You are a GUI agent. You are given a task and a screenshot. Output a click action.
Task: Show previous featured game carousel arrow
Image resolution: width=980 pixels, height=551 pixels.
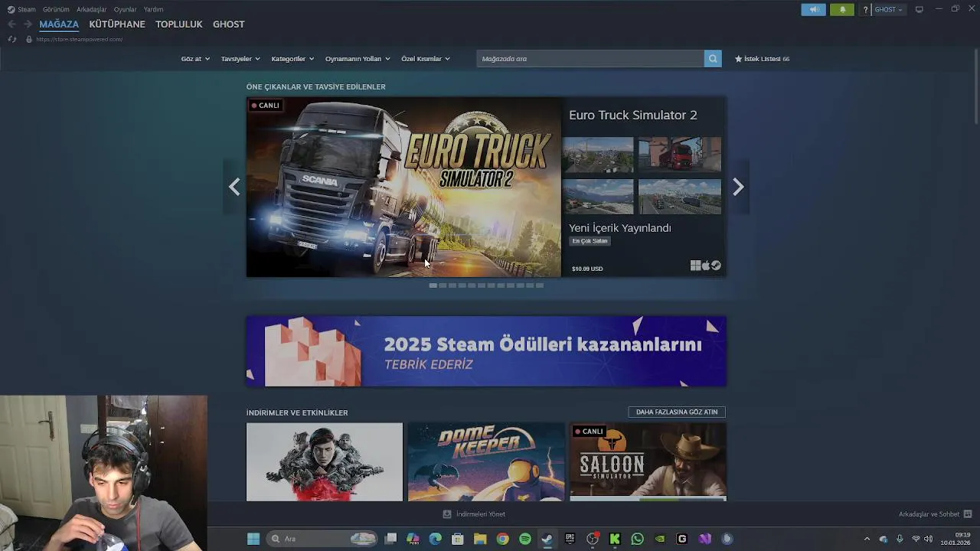click(234, 187)
